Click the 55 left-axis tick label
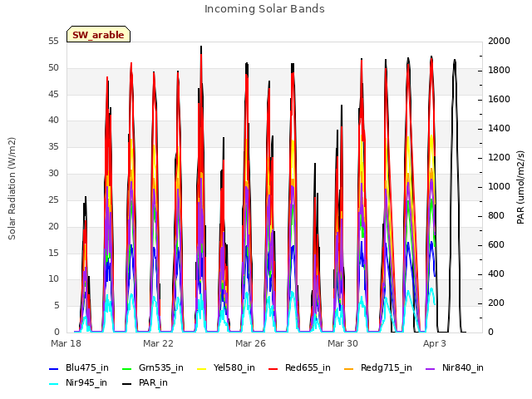Viewport: 532px width, 399px height. (x=53, y=41)
